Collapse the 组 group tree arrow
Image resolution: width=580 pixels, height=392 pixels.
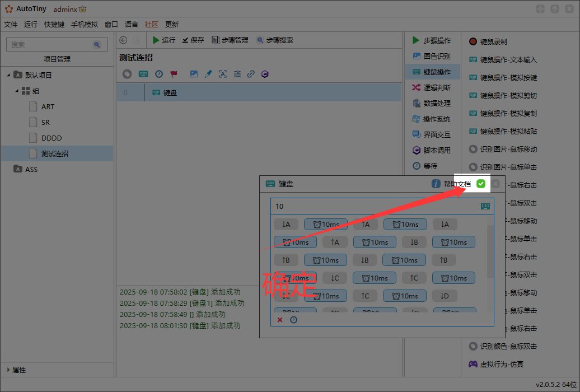[x=17, y=91]
